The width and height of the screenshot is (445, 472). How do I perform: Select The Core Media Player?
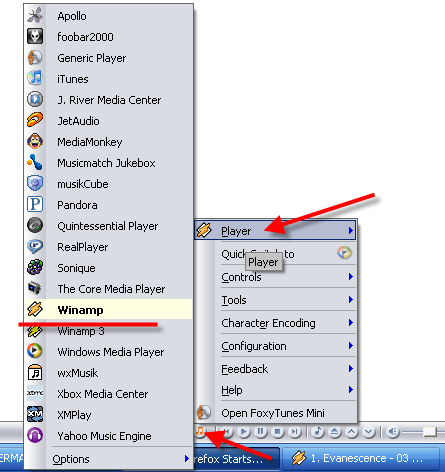point(109,289)
